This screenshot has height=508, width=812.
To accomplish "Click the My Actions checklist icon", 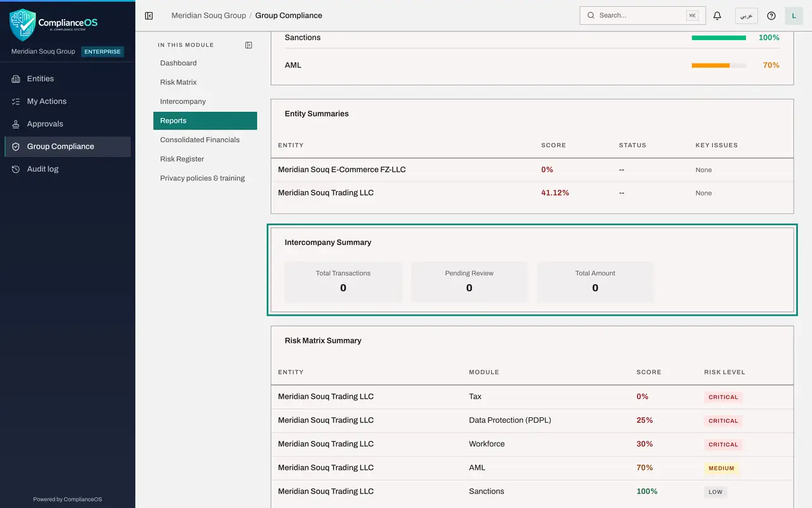I will (16, 102).
